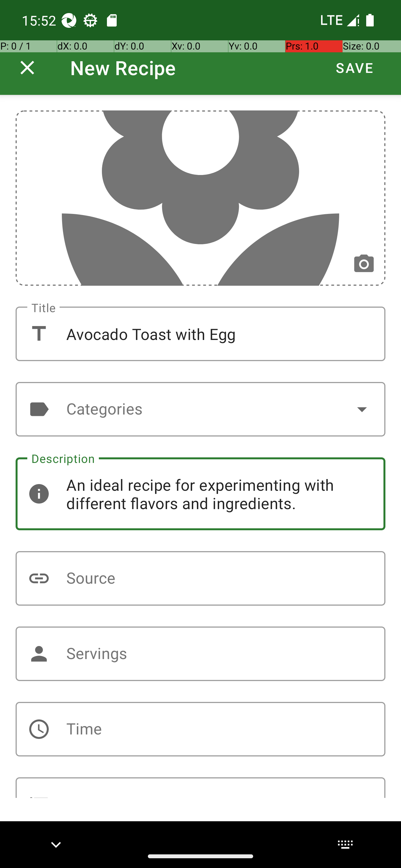Tap the categories label tag icon
The height and width of the screenshot is (868, 401).
(39, 409)
